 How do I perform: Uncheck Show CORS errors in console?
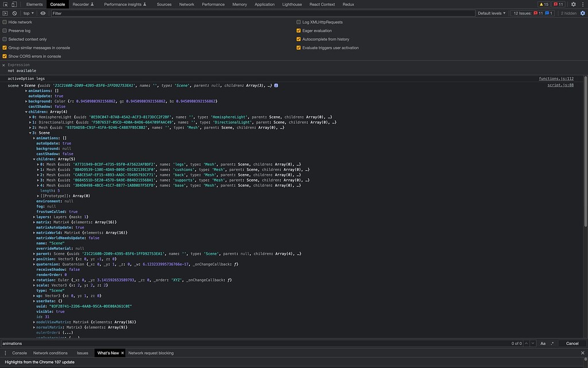click(x=5, y=56)
